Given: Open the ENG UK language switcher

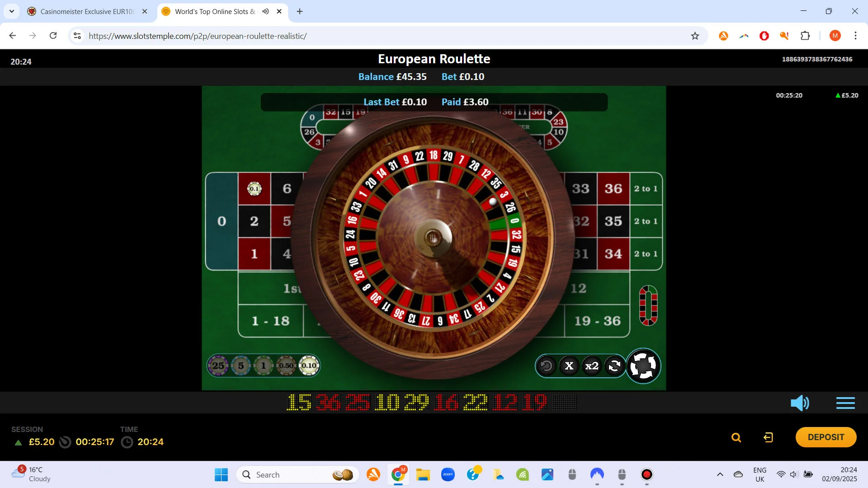Looking at the screenshot, I should [760, 474].
